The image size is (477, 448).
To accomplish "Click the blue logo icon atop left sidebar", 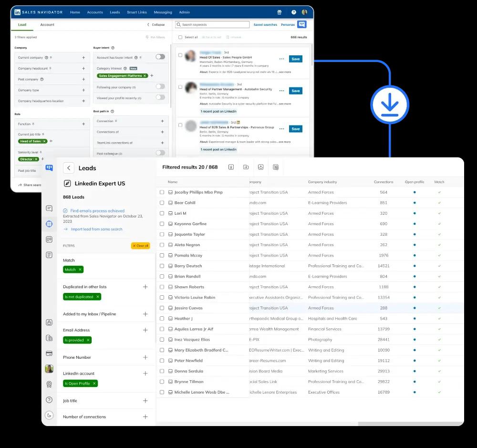I will tap(49, 167).
